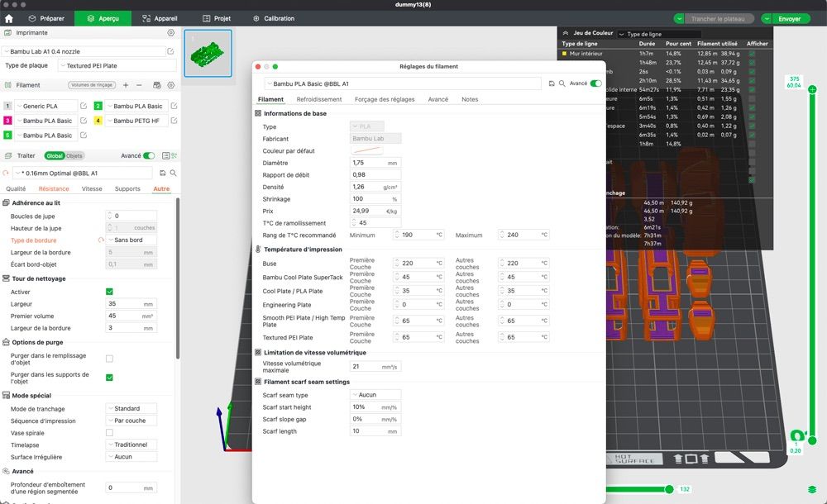Switch to the Préparer tab
The width and height of the screenshot is (827, 504).
coord(46,18)
